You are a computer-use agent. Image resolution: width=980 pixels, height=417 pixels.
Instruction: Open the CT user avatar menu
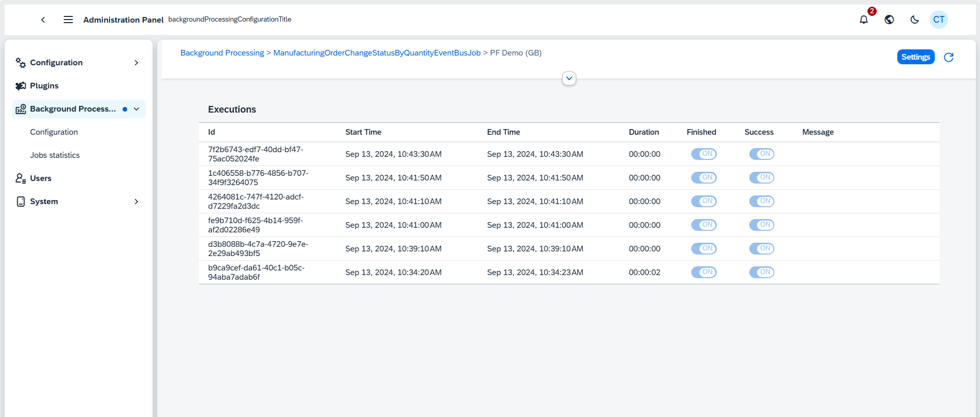pyautogui.click(x=938, y=20)
